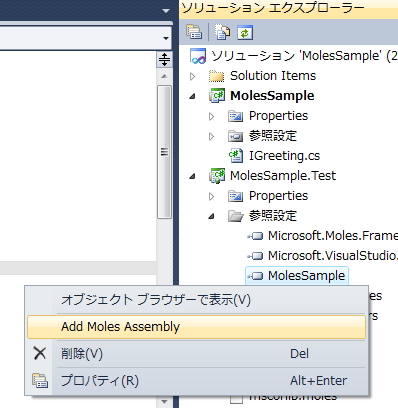398x408 pixels.
Task: Expand Properties under MolesSample.Test
Action: coord(211,196)
